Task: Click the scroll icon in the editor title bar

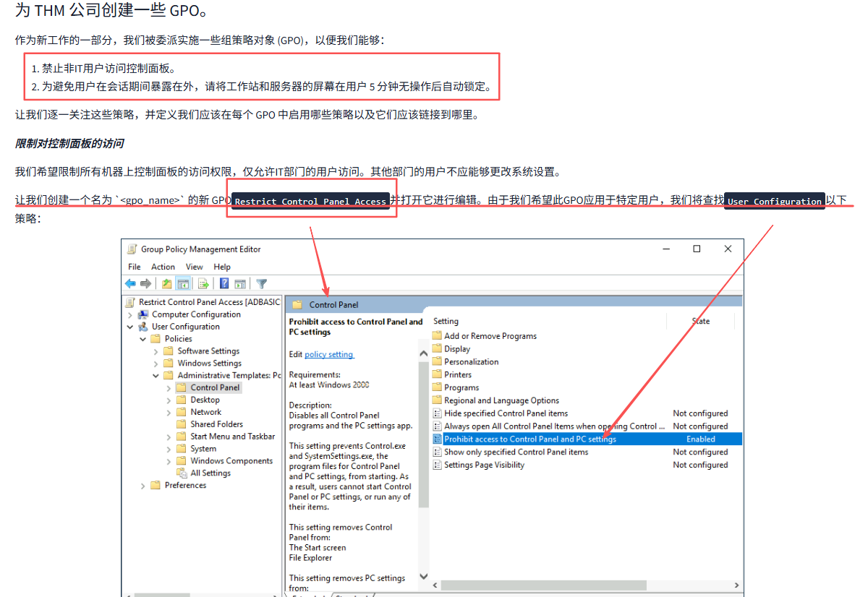Action: [132, 249]
